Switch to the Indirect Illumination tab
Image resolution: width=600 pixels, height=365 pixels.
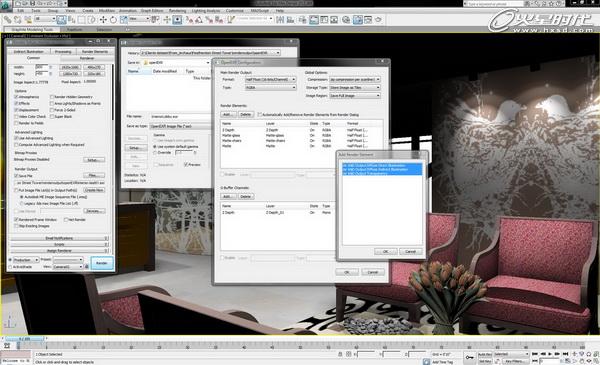click(28, 52)
